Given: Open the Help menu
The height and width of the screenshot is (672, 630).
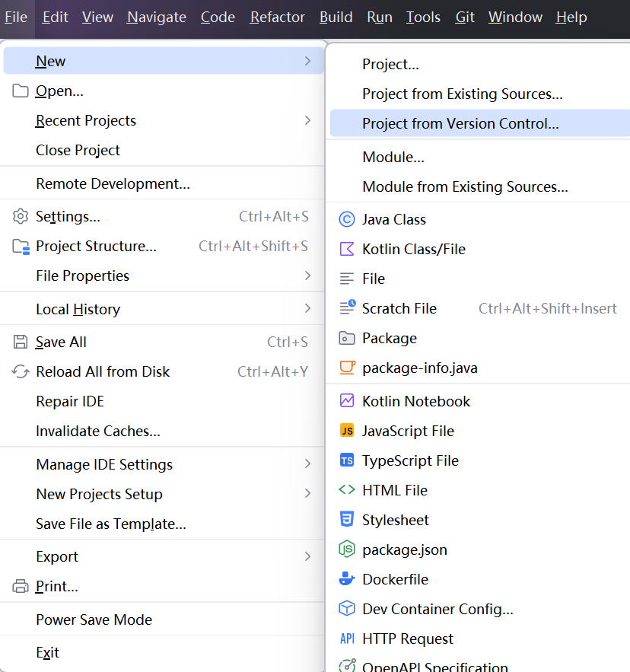Looking at the screenshot, I should [571, 18].
